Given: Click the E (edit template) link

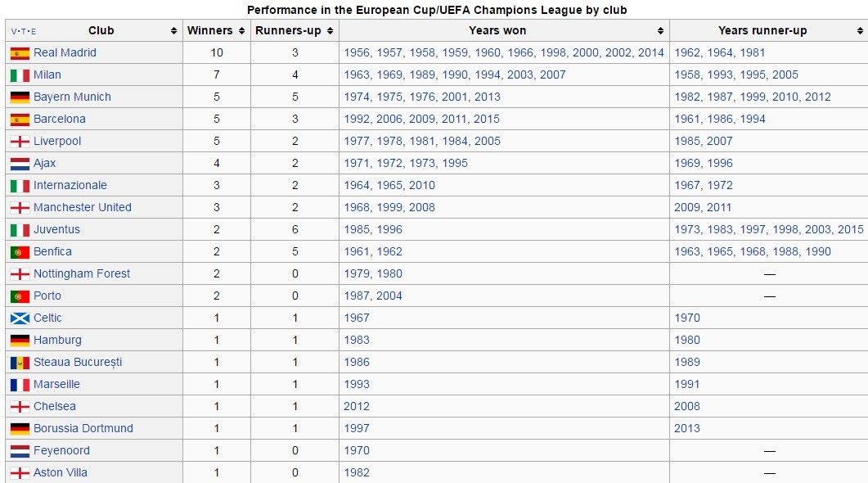Looking at the screenshot, I should [34, 31].
